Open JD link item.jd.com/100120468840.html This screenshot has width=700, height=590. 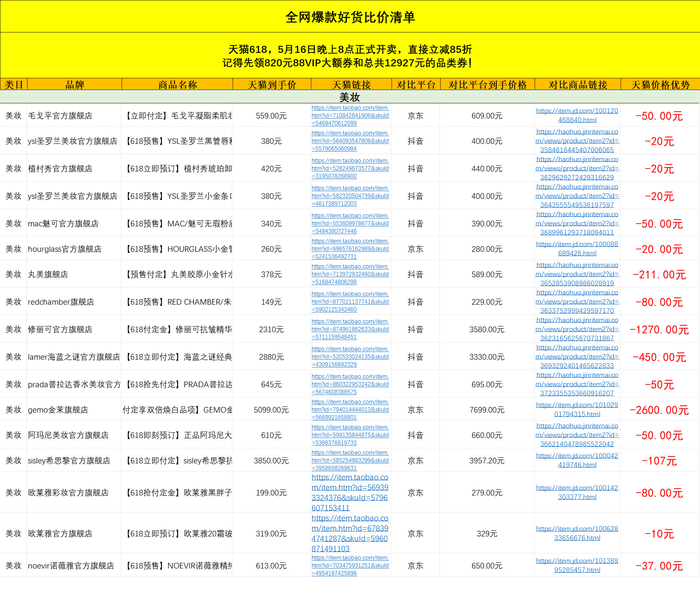[x=577, y=115]
